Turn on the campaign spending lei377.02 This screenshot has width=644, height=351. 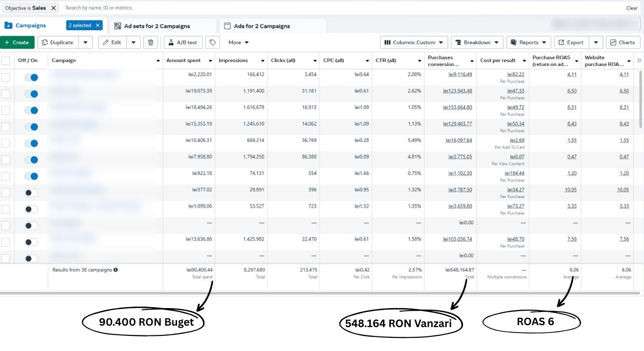pos(31,193)
